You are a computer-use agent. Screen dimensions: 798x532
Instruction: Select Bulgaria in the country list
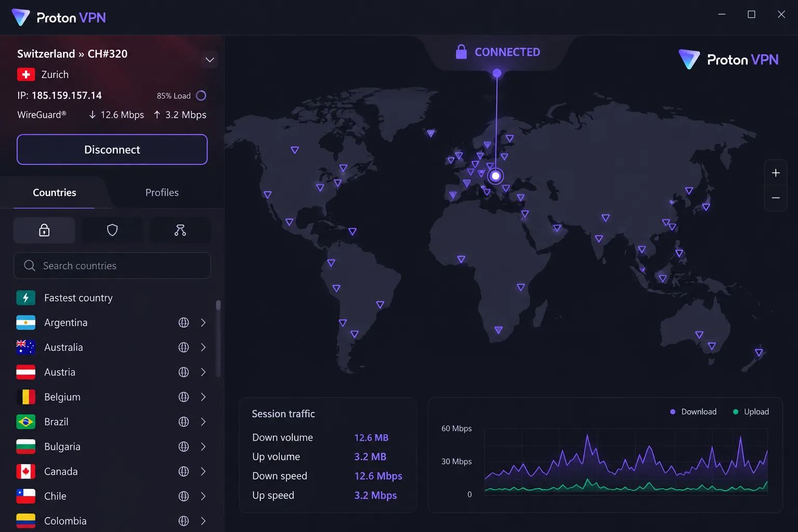pyautogui.click(x=112, y=447)
